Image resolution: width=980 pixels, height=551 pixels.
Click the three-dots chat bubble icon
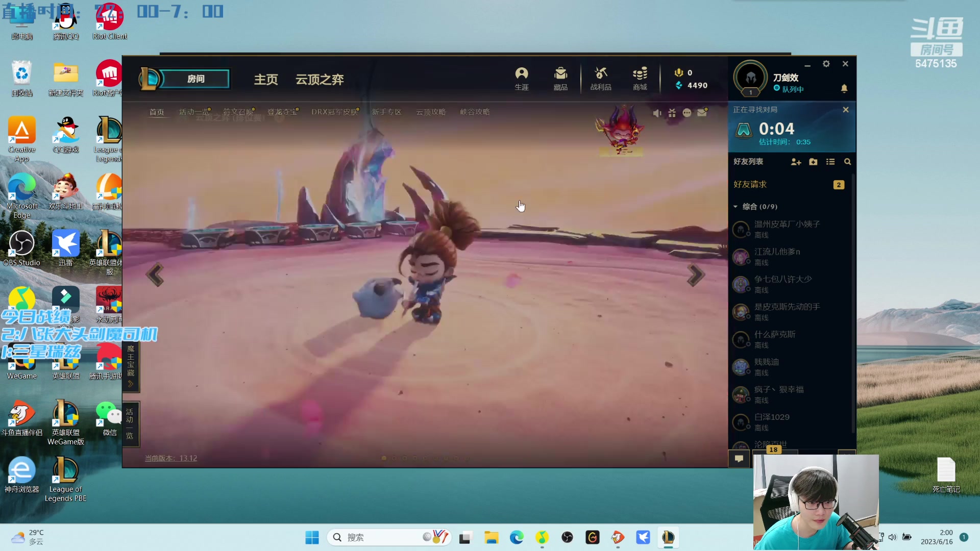coord(687,113)
